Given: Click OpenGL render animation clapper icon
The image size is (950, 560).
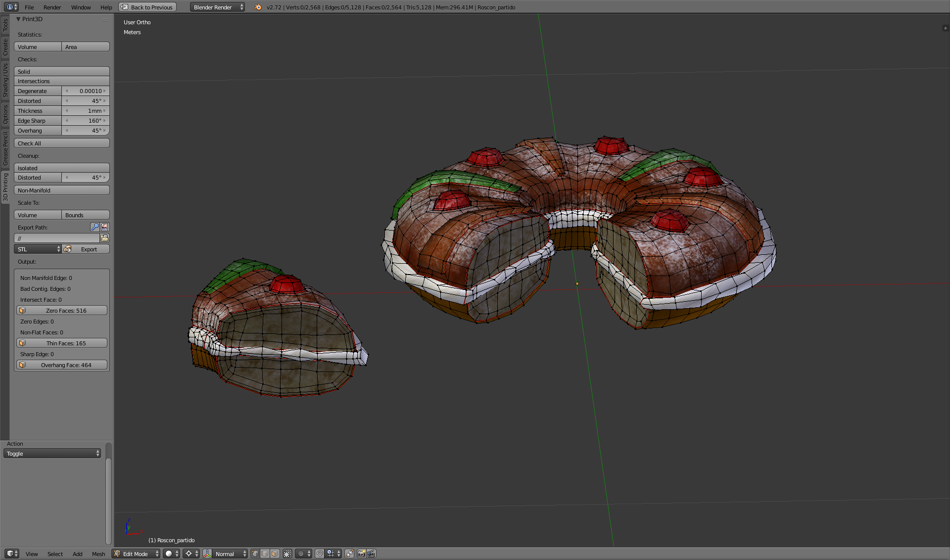Looking at the screenshot, I should 371,554.
